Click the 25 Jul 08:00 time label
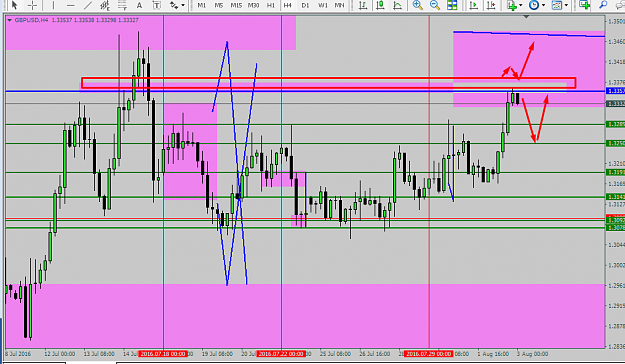This screenshot has height=364, width=625. [335, 354]
